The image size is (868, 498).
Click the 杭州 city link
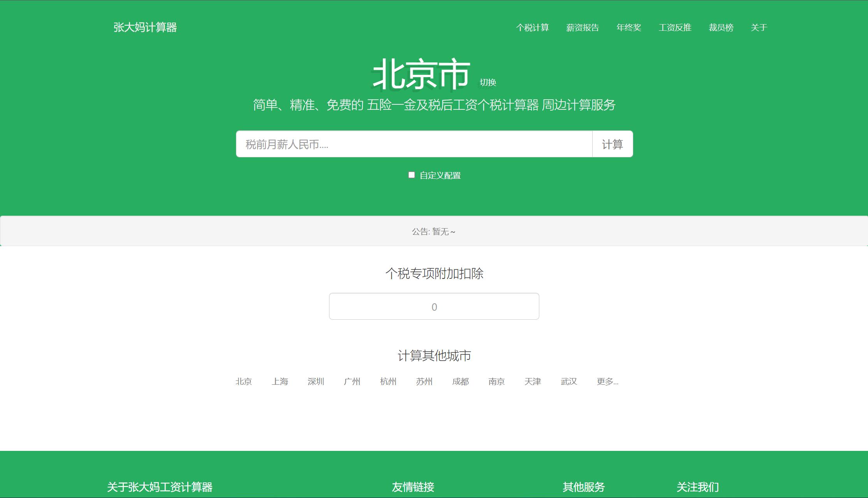(388, 382)
